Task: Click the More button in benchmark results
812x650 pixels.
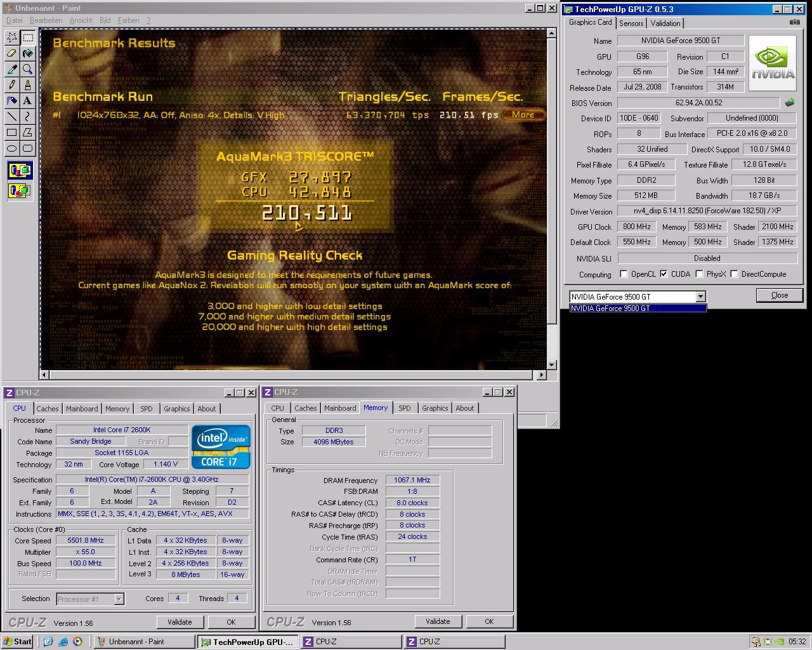Action: [523, 115]
